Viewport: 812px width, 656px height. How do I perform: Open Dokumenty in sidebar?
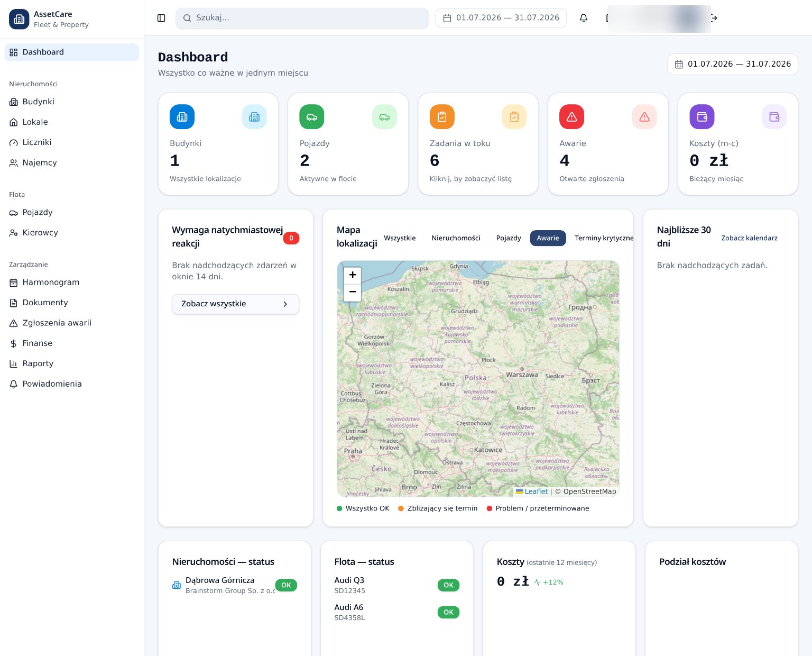(72, 303)
